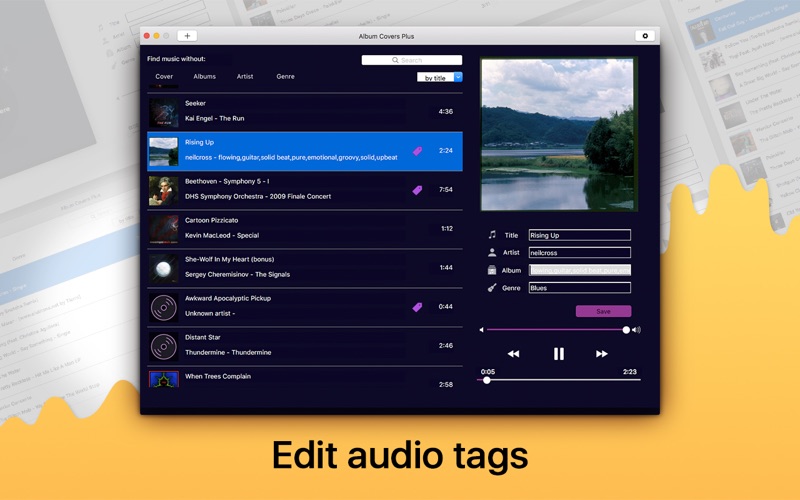800x500 pixels.
Task: Click the Artist field containing neilcross
Action: [x=580, y=253]
